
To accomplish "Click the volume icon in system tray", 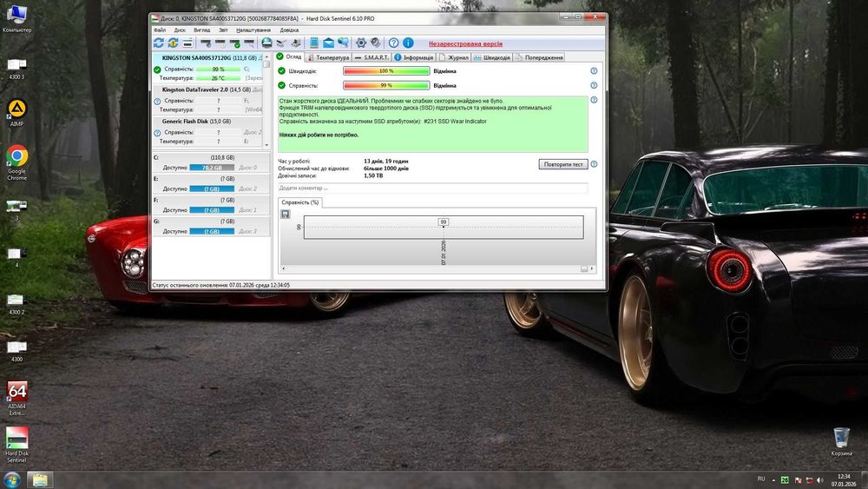I will [820, 480].
